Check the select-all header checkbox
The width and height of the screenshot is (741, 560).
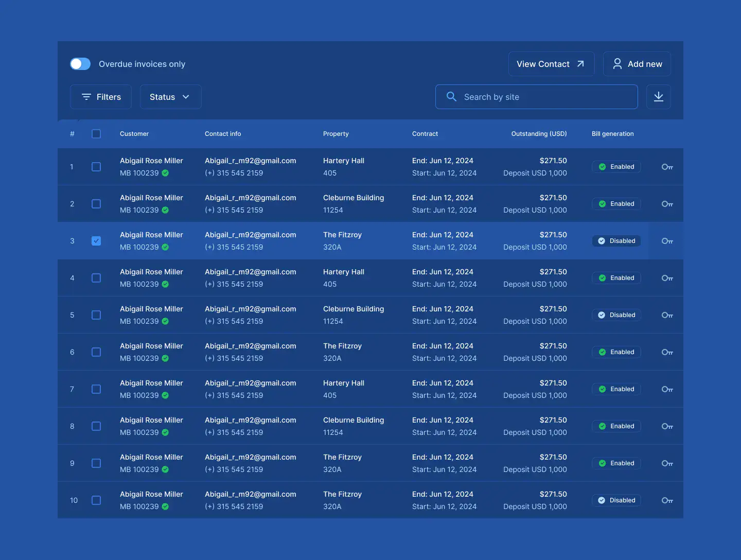click(96, 134)
